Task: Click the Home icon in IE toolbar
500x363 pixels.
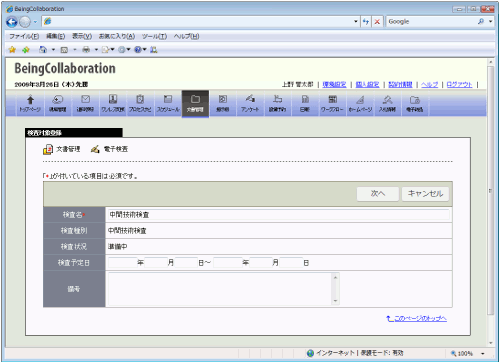Action: [x=43, y=50]
